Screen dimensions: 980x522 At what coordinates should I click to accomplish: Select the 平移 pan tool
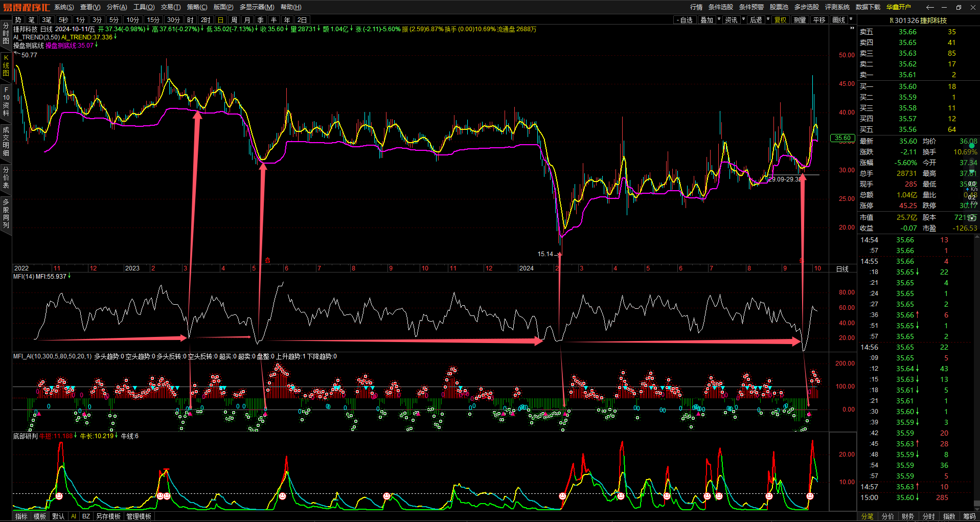coord(819,20)
